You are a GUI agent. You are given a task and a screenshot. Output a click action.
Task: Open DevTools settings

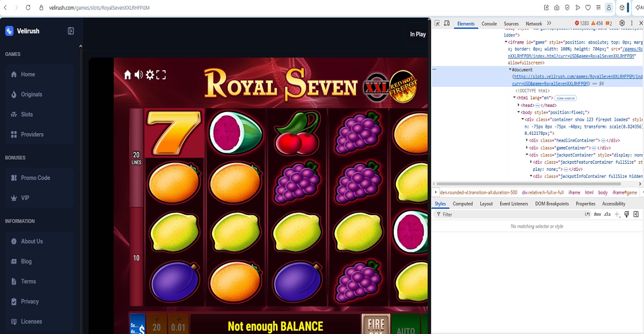pos(622,24)
